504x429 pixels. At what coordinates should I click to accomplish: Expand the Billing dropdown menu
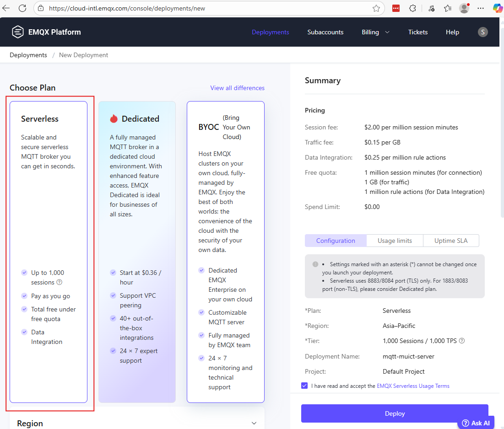375,32
